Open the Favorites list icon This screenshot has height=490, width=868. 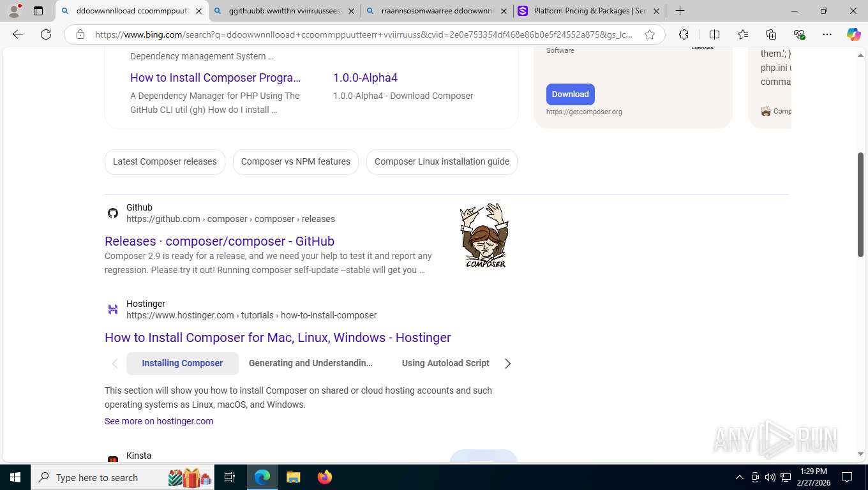[743, 34]
